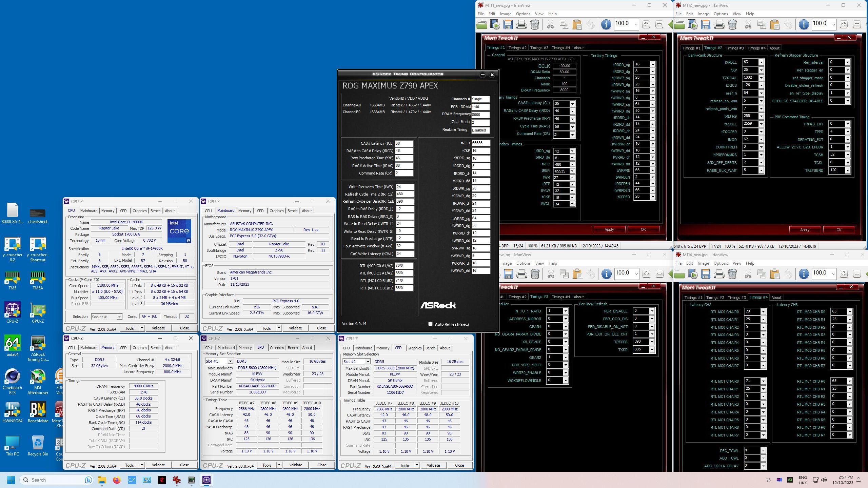The height and width of the screenshot is (488, 868).
Task: Zoom in icon in MTI1_new IrfanView
Action: click(x=646, y=24)
